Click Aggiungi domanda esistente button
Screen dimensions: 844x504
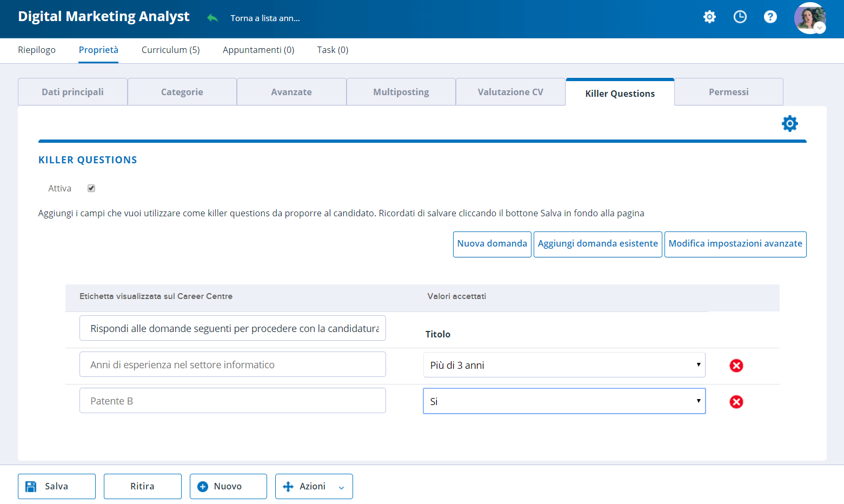tap(597, 244)
